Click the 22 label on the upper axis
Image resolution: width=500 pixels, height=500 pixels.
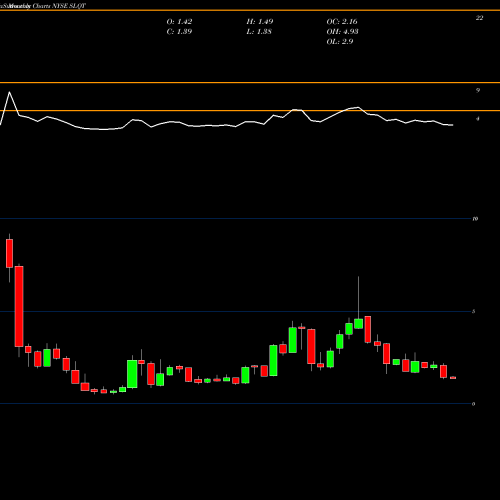click(479, 18)
